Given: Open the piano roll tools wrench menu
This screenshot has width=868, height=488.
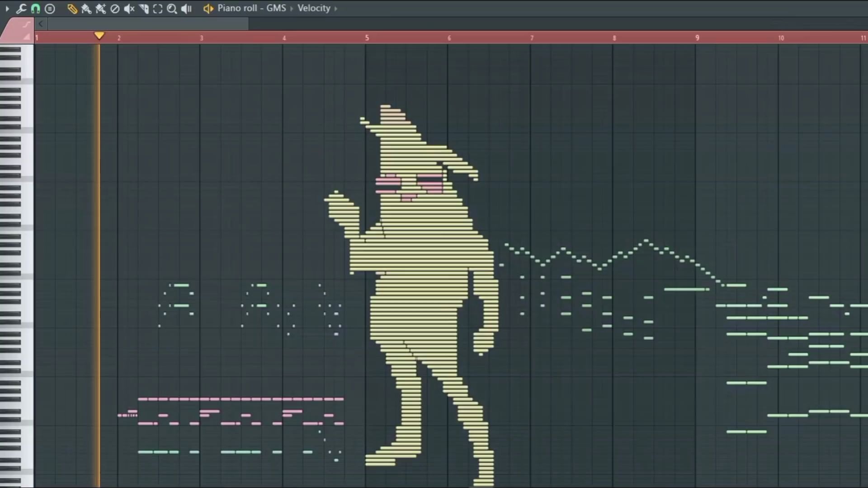Looking at the screenshot, I should [x=21, y=9].
